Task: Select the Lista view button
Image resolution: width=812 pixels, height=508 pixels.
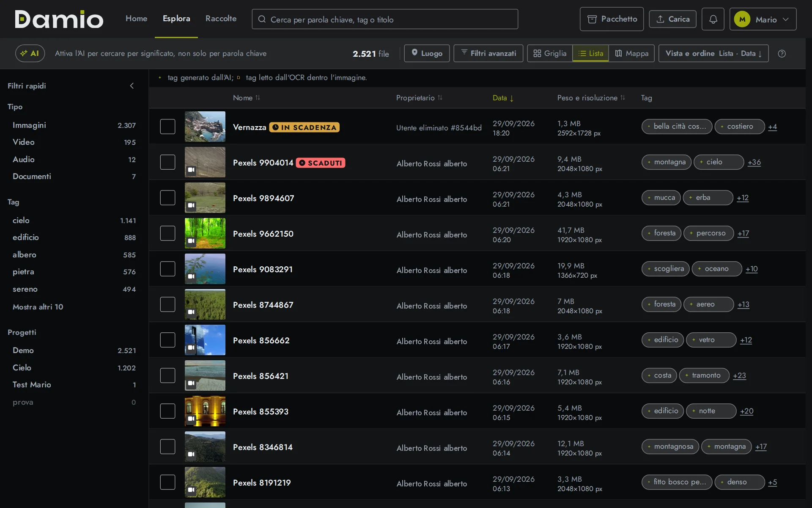Action: pos(590,54)
